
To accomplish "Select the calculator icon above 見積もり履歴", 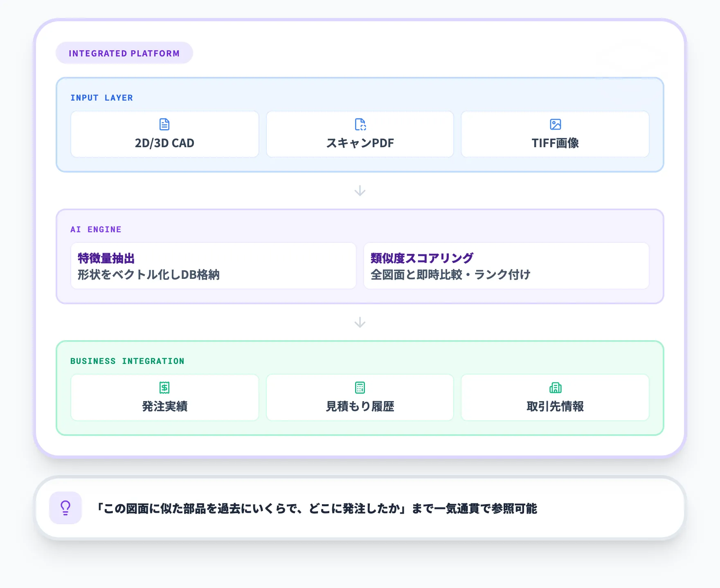I will pyautogui.click(x=360, y=387).
